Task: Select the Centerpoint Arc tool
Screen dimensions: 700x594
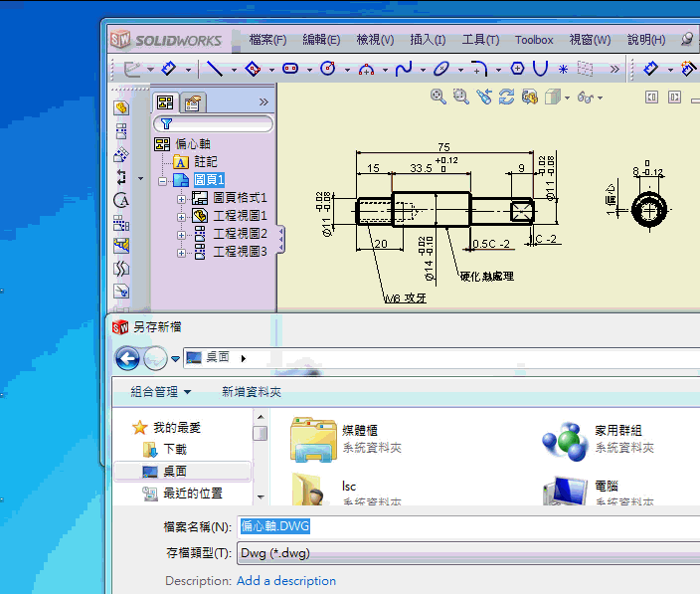Action: [x=366, y=69]
